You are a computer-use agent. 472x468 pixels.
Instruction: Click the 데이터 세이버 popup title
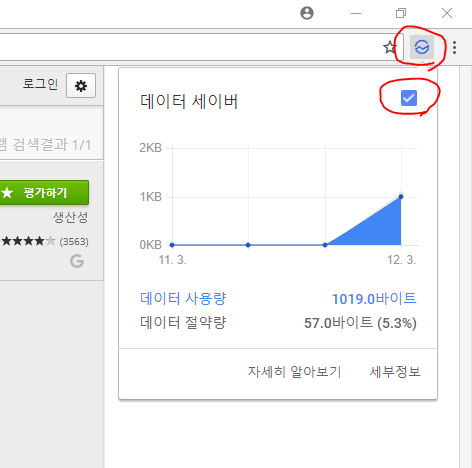coord(189,101)
